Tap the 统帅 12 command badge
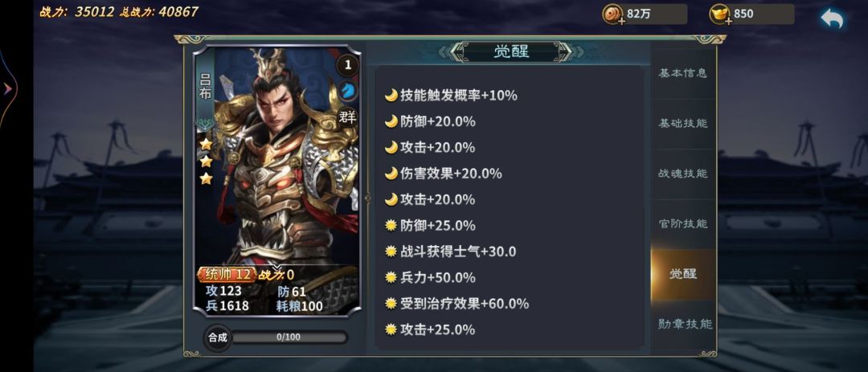 [x=227, y=275]
